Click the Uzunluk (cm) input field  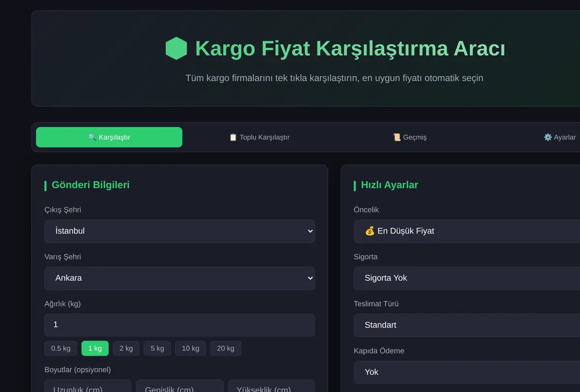[88, 386]
